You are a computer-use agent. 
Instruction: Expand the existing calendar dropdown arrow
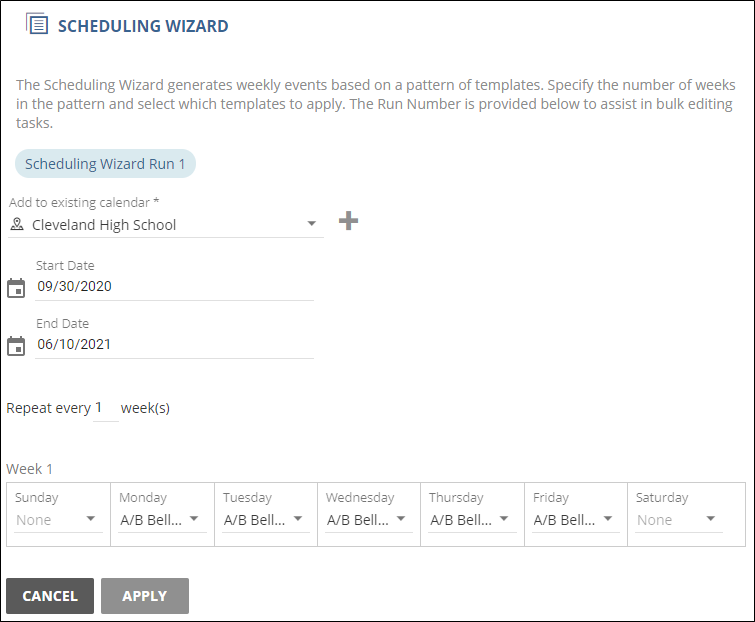pyautogui.click(x=312, y=224)
